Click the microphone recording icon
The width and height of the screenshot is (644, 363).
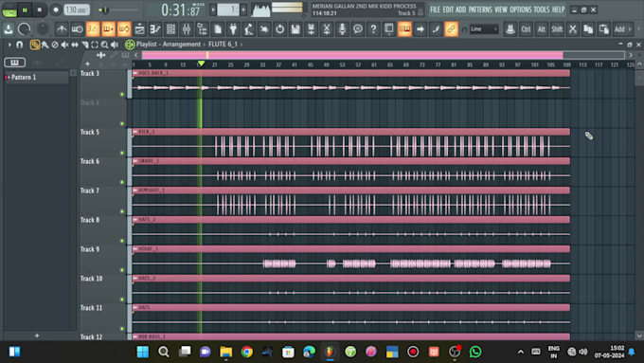point(342,29)
